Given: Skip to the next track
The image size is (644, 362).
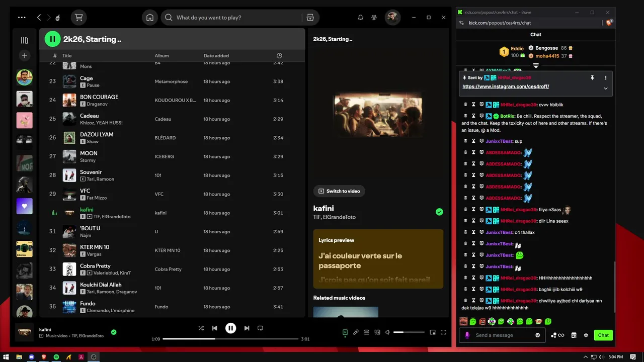Looking at the screenshot, I should pos(247,328).
